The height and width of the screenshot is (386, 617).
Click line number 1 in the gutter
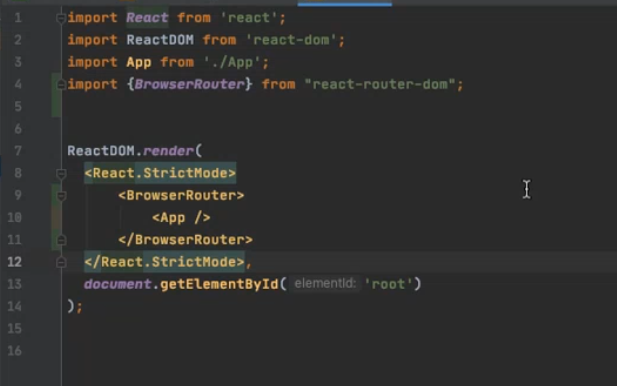[18, 18]
